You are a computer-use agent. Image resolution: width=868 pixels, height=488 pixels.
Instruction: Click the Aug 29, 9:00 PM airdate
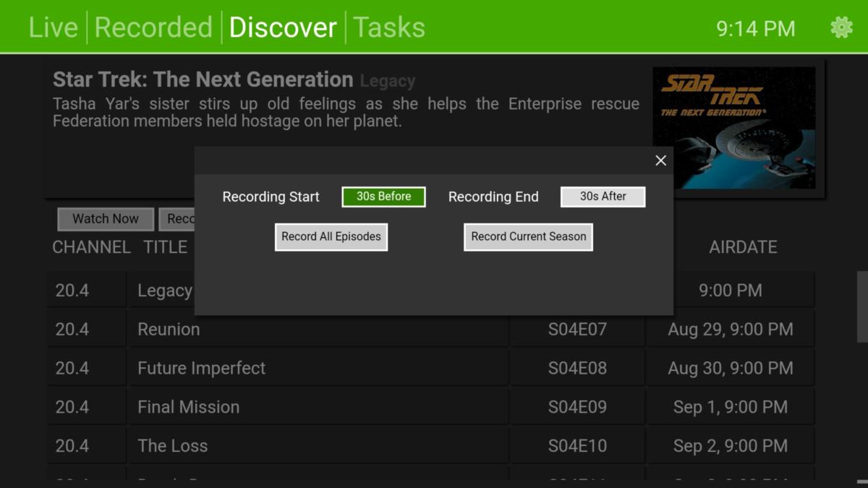pyautogui.click(x=731, y=330)
